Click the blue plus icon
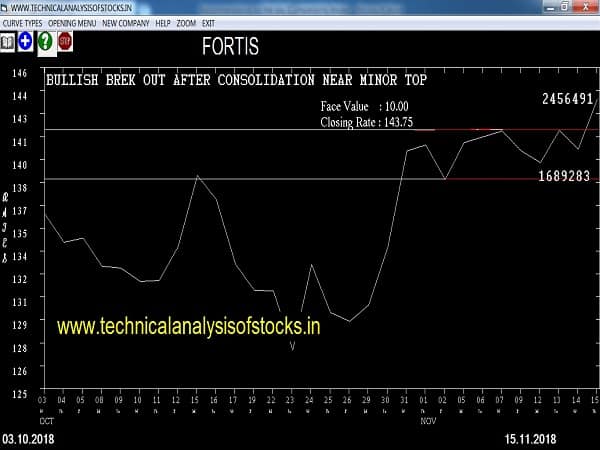The width and height of the screenshot is (600, 450). click(x=26, y=42)
